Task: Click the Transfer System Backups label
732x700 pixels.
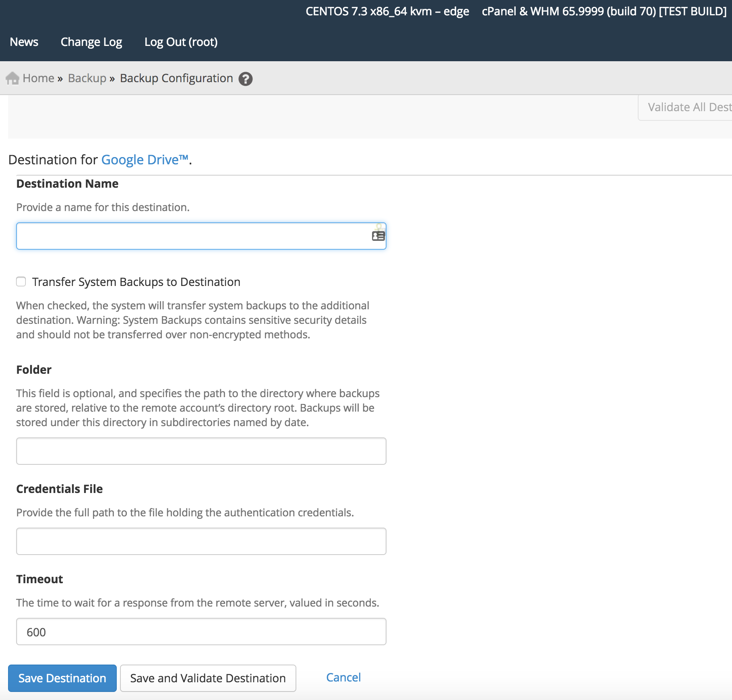Action: (x=136, y=282)
